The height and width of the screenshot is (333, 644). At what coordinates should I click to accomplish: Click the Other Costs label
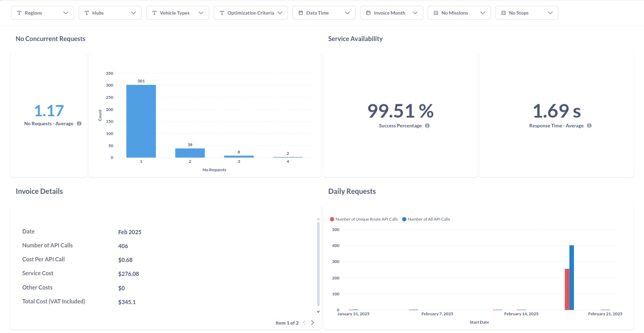pos(37,288)
